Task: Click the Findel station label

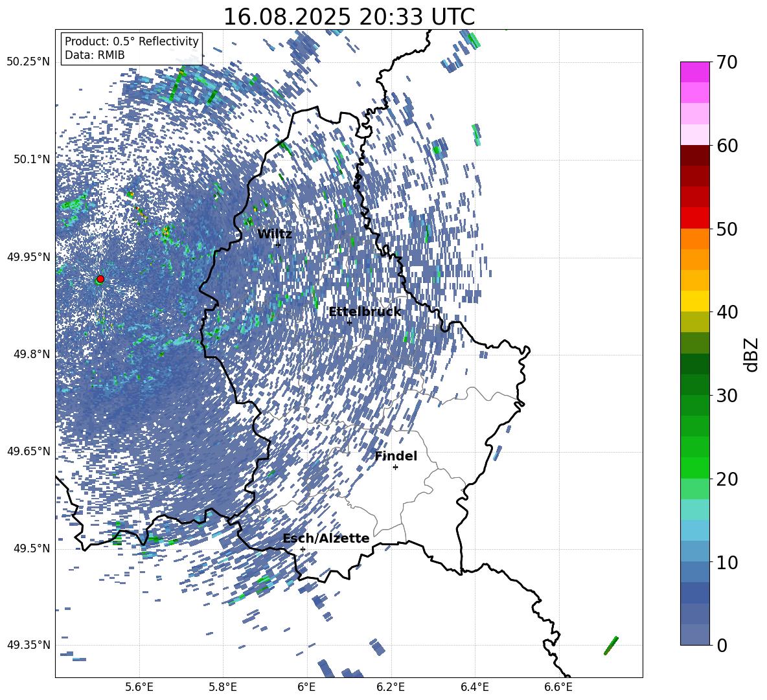Action: pos(396,456)
